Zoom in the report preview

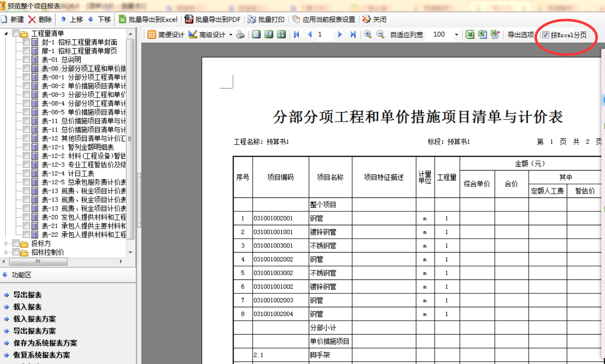[x=368, y=35]
